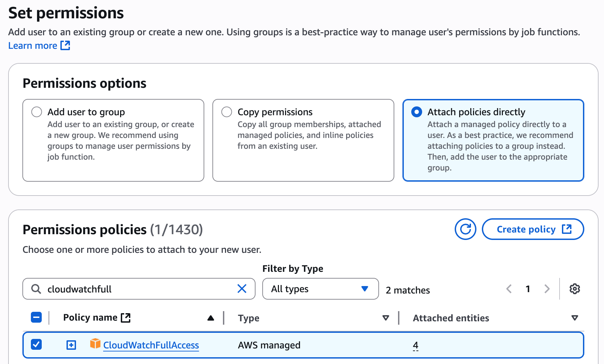The width and height of the screenshot is (604, 364).
Task: Open table preferences gear icon
Action: (574, 289)
